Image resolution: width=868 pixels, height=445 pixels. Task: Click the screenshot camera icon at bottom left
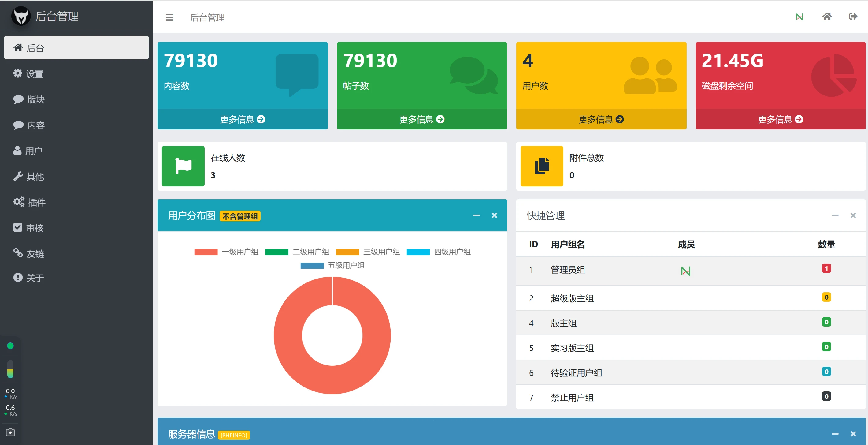pyautogui.click(x=10, y=432)
